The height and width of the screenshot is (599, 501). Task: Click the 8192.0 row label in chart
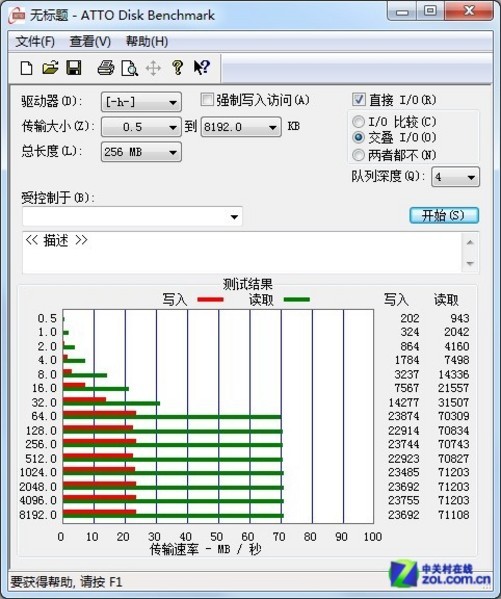click(x=38, y=515)
